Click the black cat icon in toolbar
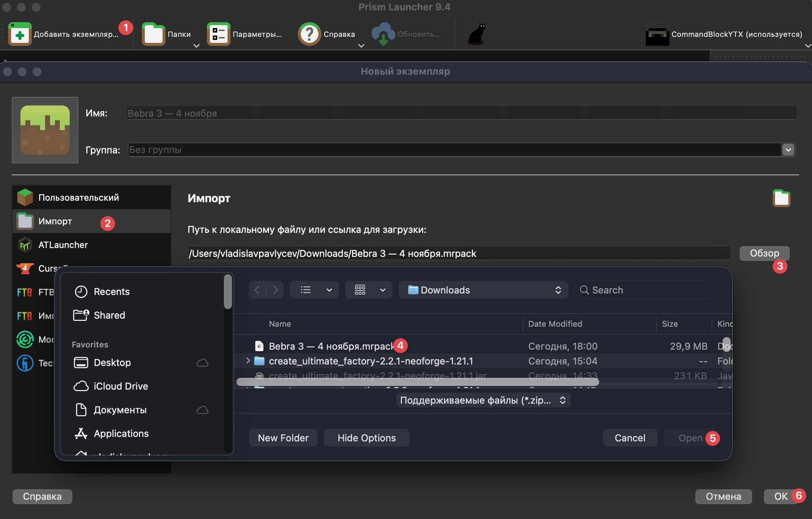 (477, 34)
